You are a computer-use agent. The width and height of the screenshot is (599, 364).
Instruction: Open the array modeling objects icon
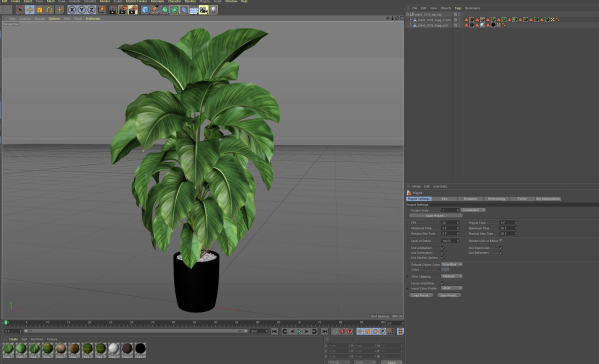click(x=174, y=10)
